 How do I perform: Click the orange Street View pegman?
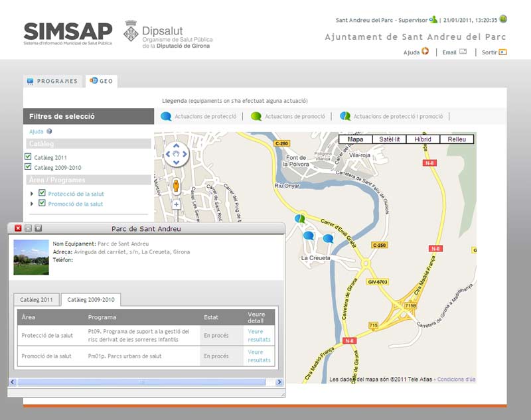pyautogui.click(x=177, y=185)
